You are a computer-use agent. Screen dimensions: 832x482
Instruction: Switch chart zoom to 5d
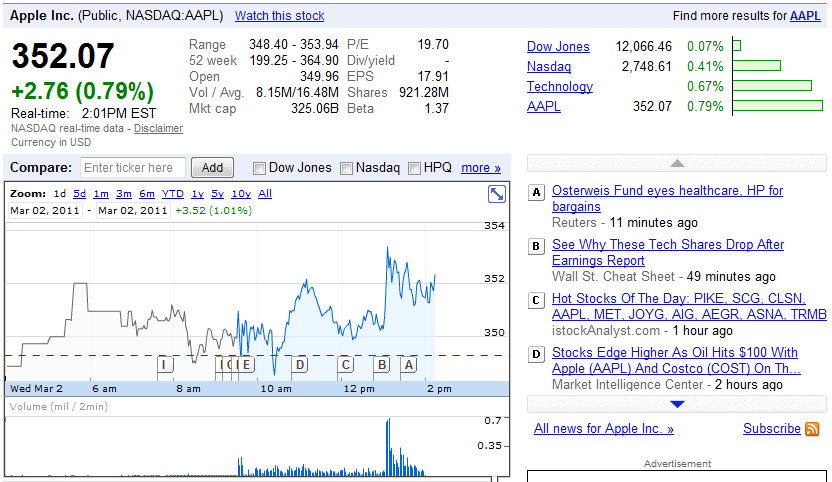80,194
